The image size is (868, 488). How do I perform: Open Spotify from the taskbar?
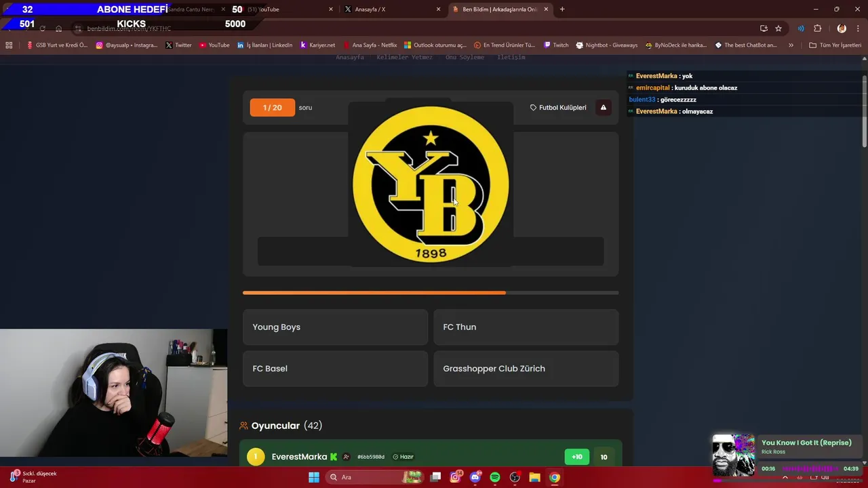tap(495, 477)
